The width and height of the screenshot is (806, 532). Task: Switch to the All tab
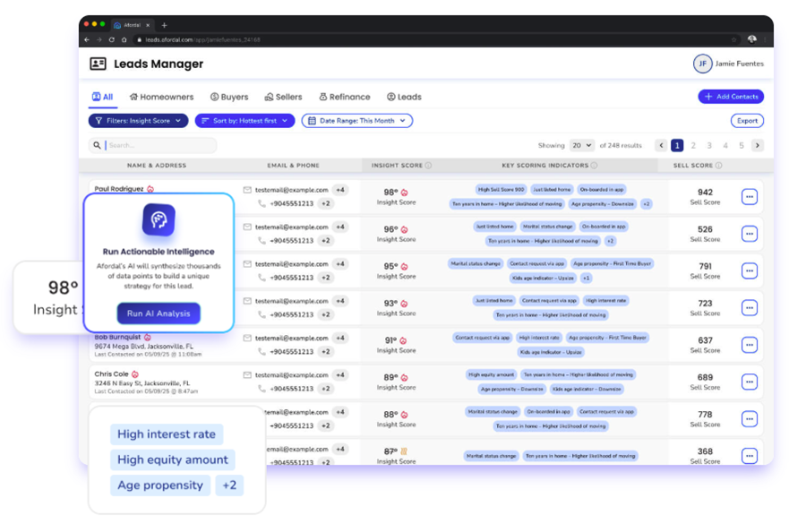coord(103,97)
